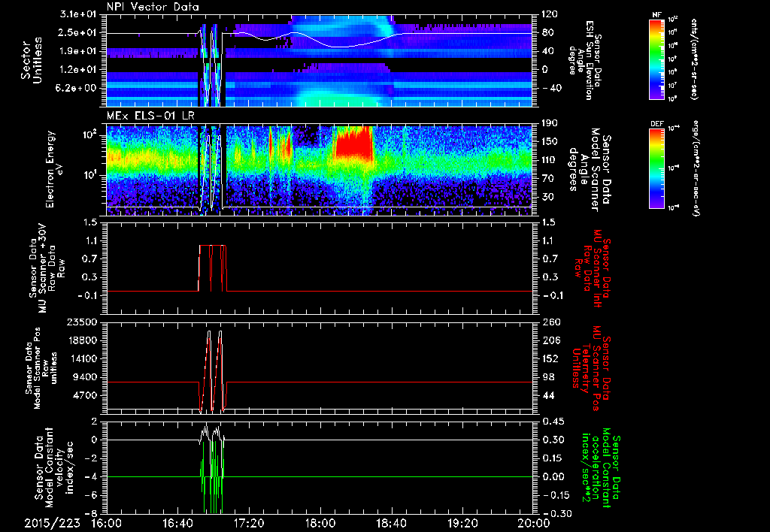Viewport: 770px width, 532px height.
Task: Click the red raised pulse in +30V panel
Action: pyautogui.click(x=212, y=268)
